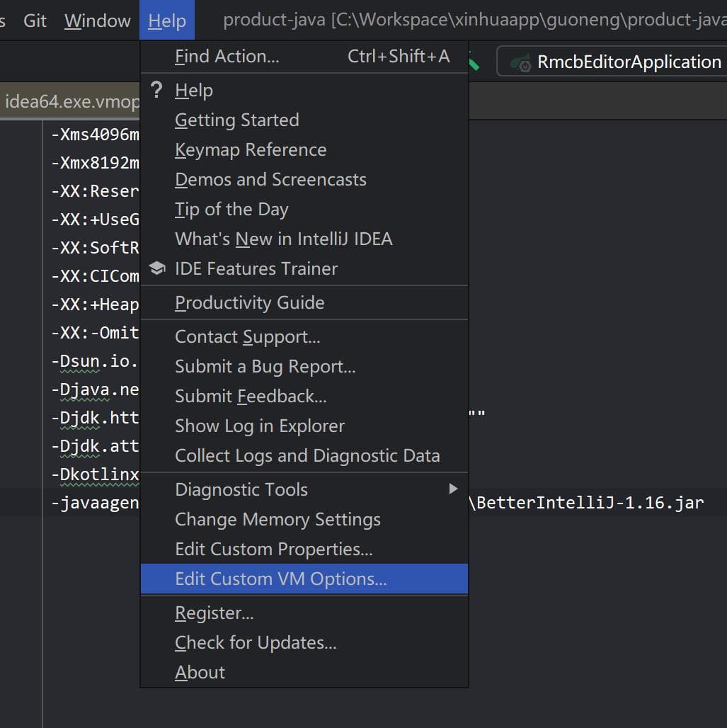Viewport: 727px width, 728px height.
Task: Click the Help entry with question mark
Action: coord(304,90)
